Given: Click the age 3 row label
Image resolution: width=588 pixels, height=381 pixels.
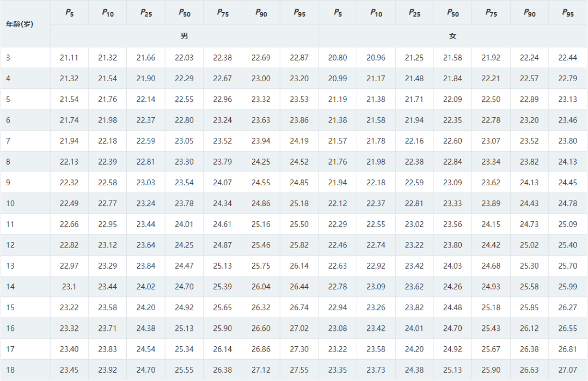Looking at the screenshot, I should 8,58.
